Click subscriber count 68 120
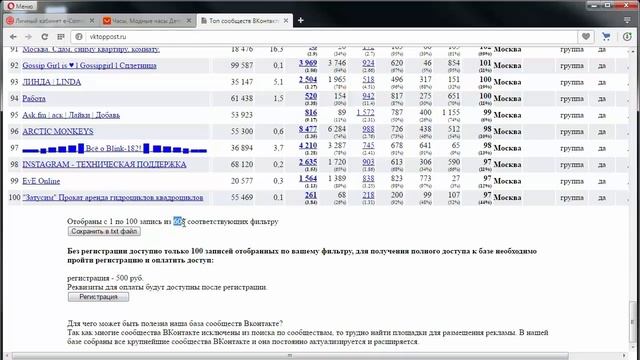 [242, 164]
